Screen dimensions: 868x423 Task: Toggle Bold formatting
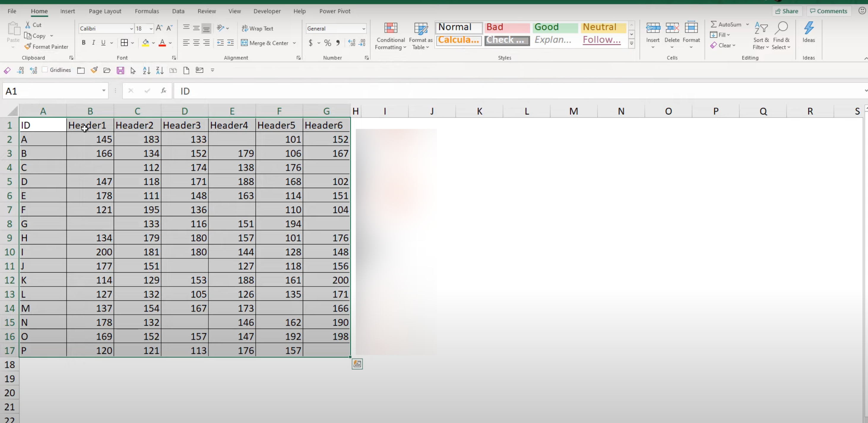84,43
